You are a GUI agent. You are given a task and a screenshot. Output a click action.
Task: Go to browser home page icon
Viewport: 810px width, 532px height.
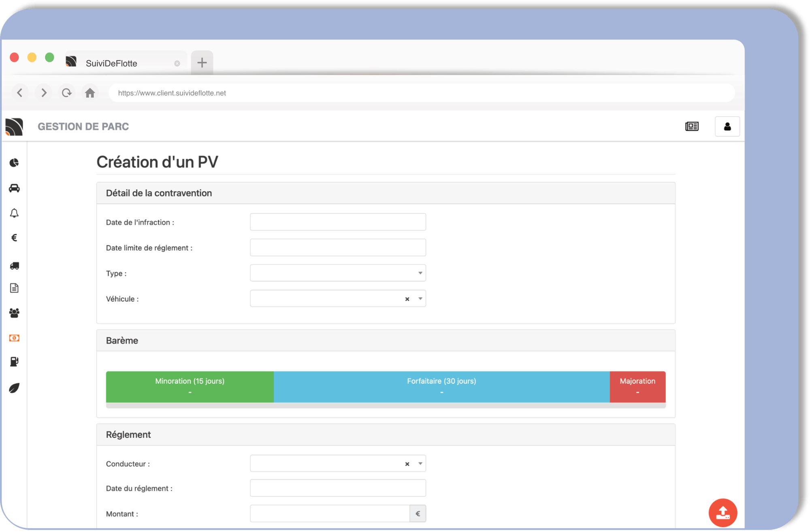[90, 93]
